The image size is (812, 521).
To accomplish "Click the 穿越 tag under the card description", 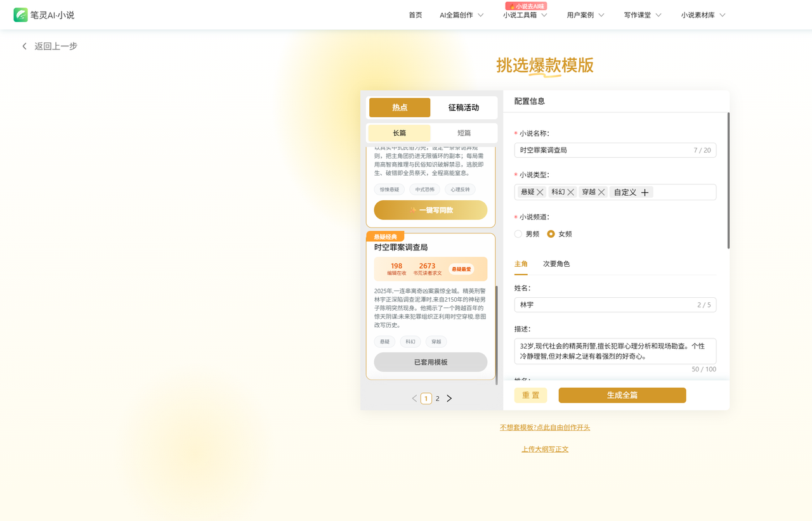I will tap(436, 342).
